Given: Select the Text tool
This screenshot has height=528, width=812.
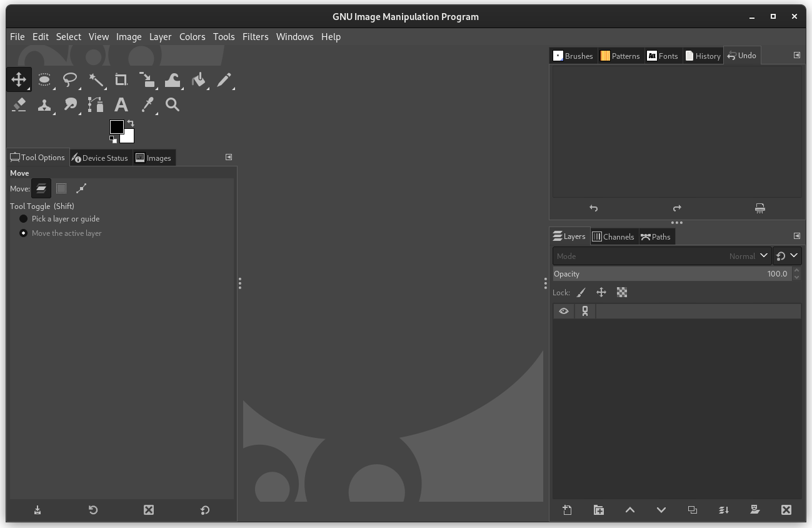Looking at the screenshot, I should click(121, 104).
